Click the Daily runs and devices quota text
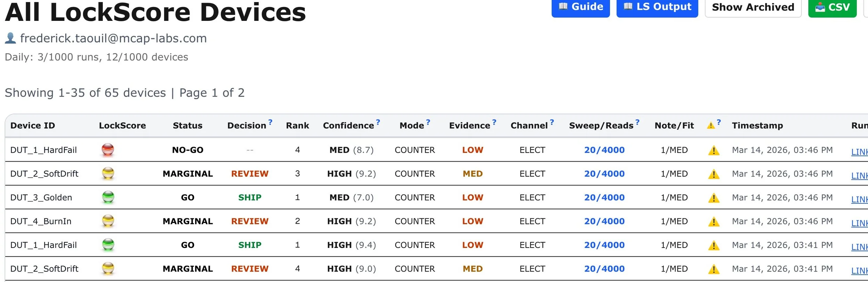 coord(97,57)
